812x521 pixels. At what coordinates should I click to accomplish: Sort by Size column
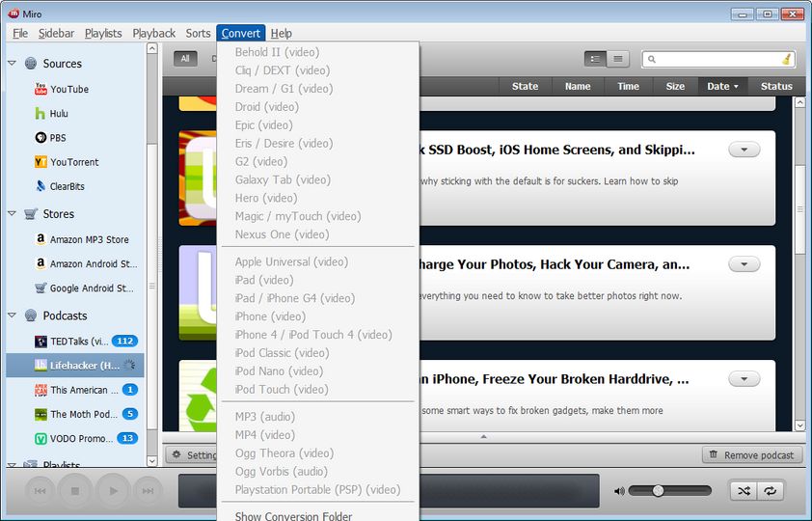[x=675, y=87]
